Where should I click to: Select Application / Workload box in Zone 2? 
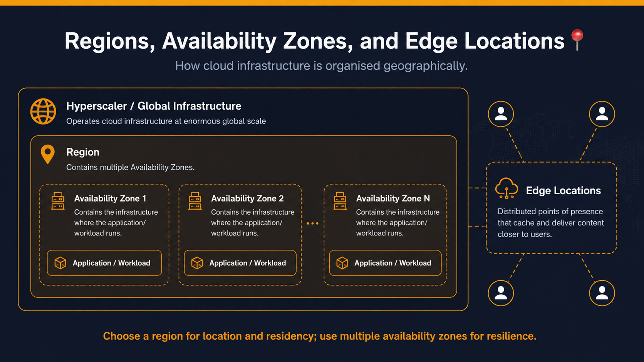[240, 263]
